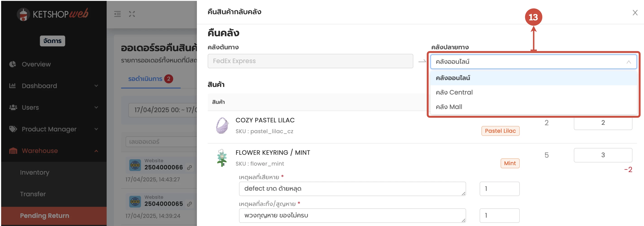Click the Overview pie chart icon
644x226 pixels.
click(x=12, y=64)
